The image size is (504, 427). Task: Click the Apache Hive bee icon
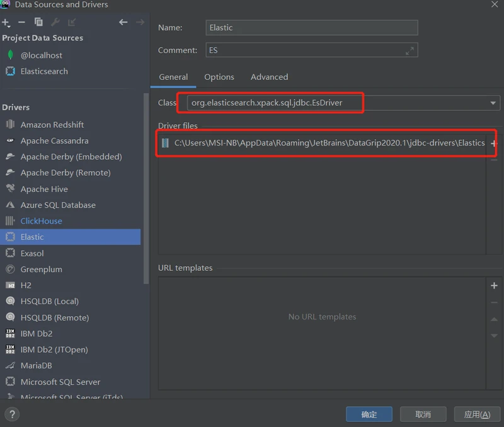10,188
